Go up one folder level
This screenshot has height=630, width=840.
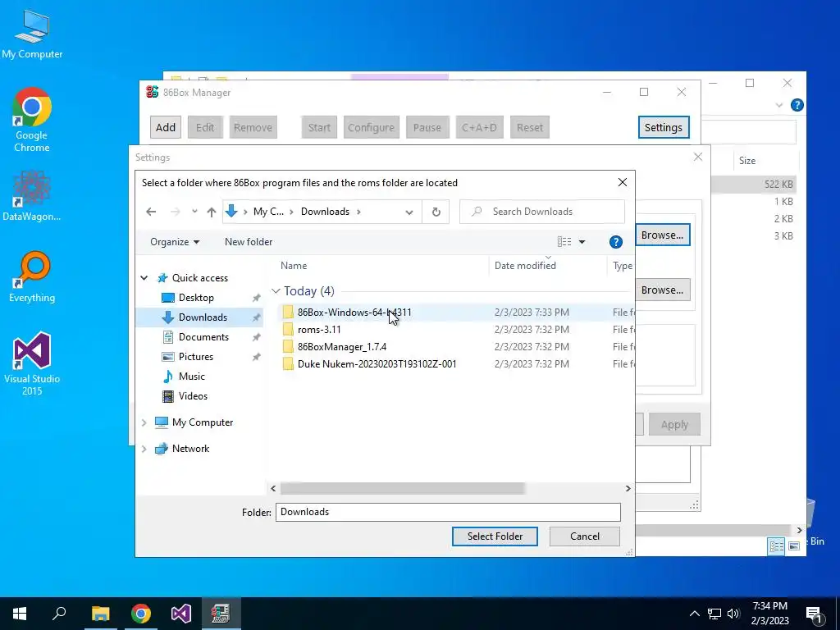click(x=211, y=212)
